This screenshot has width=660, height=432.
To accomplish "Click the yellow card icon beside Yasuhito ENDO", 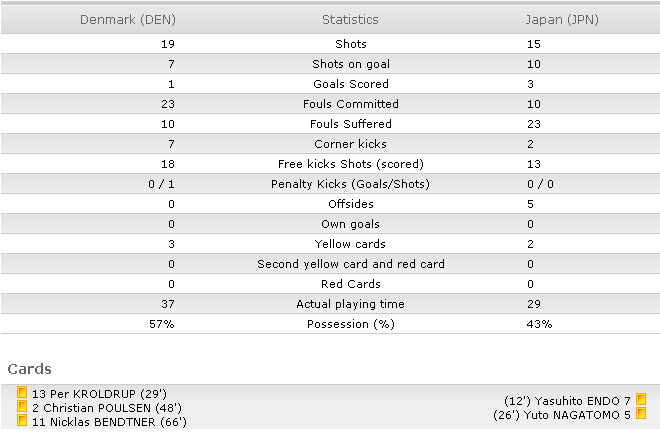I will 641,399.
